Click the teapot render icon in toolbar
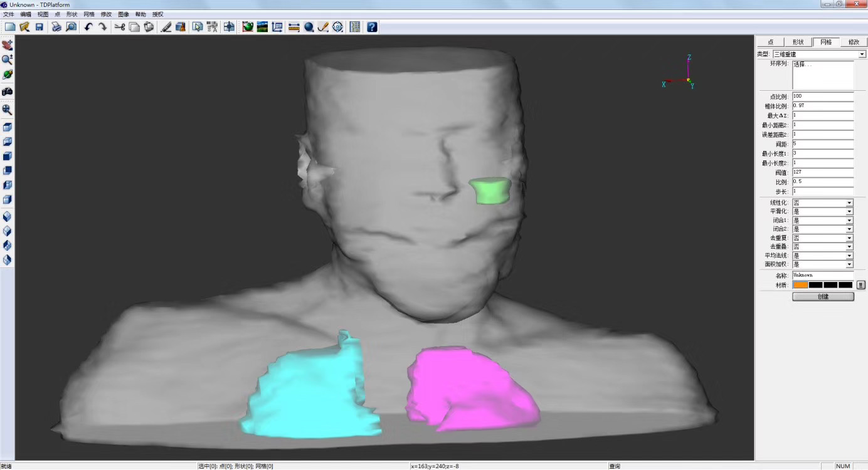The width and height of the screenshot is (868, 470). [x=248, y=27]
